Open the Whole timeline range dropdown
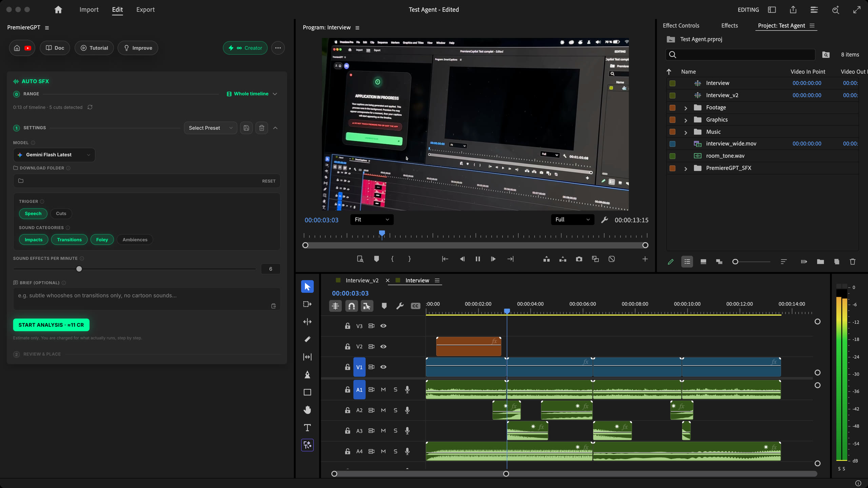Screen dimensions: 868x488 click(252, 94)
